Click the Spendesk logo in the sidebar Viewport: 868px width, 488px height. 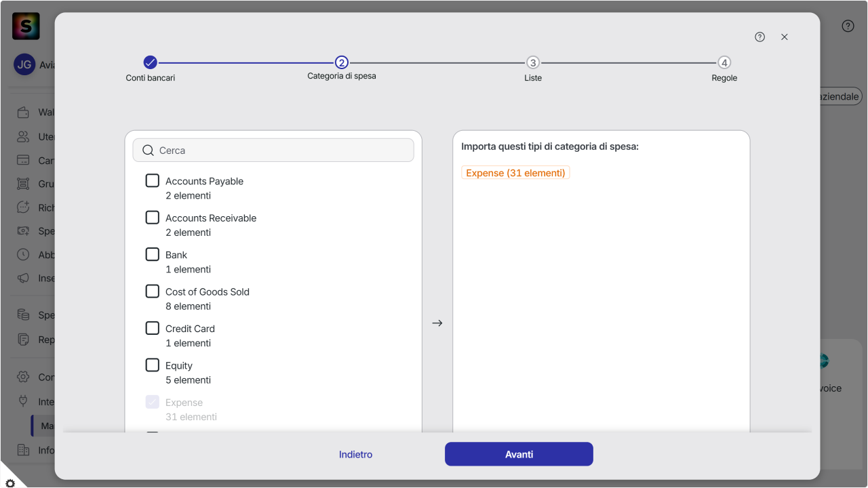tap(26, 26)
